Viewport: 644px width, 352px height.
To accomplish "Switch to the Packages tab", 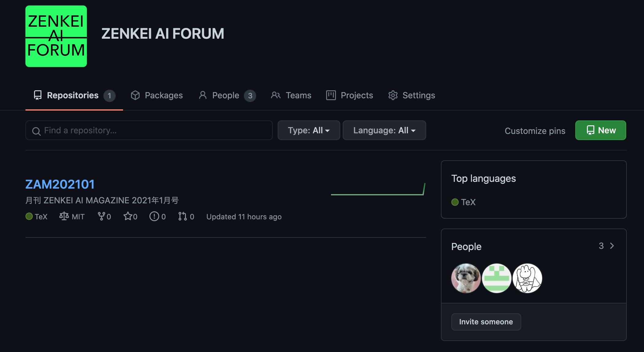I will pos(157,95).
